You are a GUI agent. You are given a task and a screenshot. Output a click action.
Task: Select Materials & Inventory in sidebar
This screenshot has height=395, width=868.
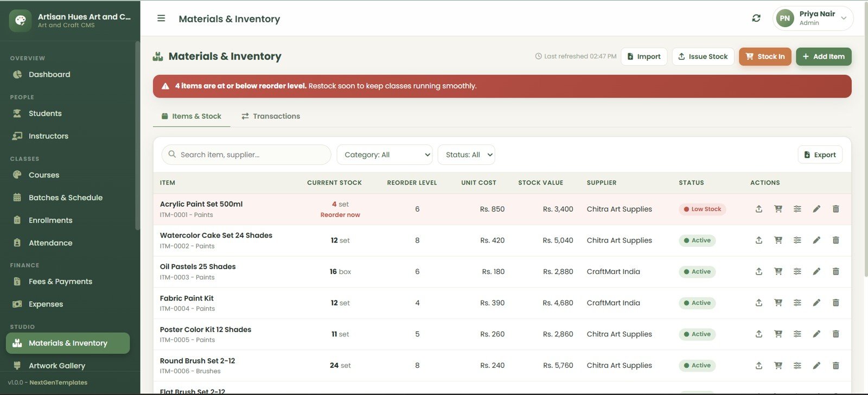[x=68, y=343]
